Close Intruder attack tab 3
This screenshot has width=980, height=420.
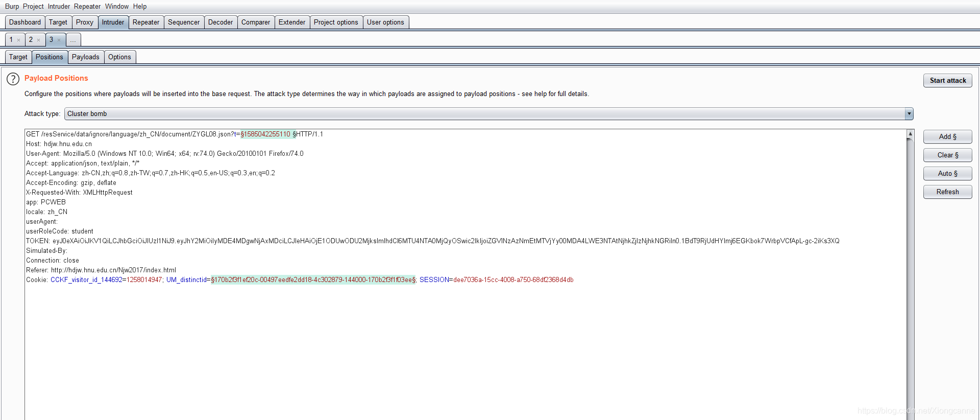click(x=59, y=40)
